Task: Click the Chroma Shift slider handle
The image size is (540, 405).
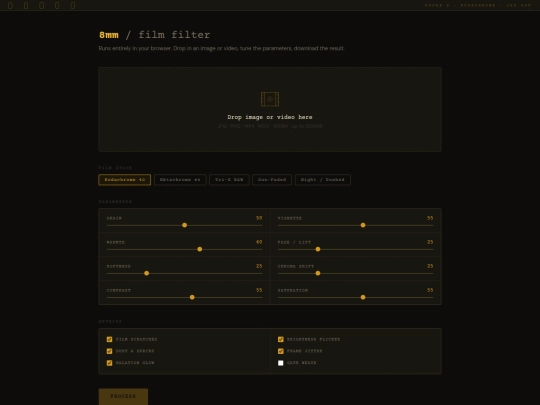Action: [x=318, y=273]
